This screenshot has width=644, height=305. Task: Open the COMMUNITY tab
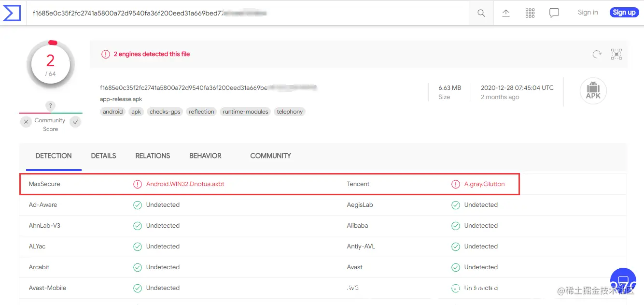(x=270, y=156)
